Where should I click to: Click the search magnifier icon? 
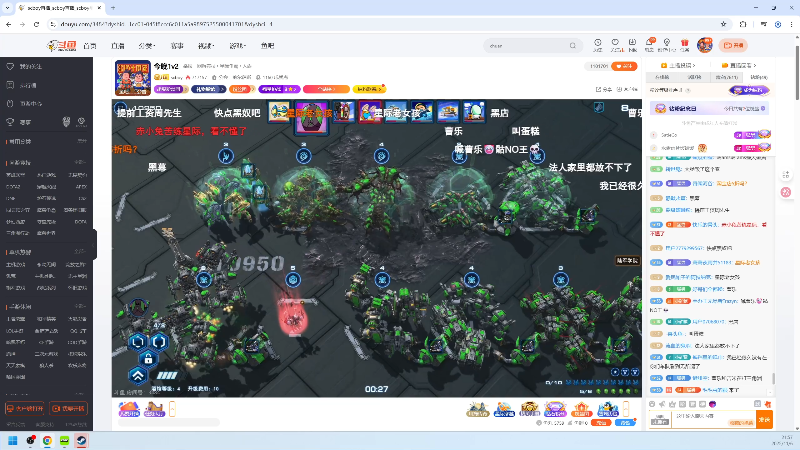[573, 46]
